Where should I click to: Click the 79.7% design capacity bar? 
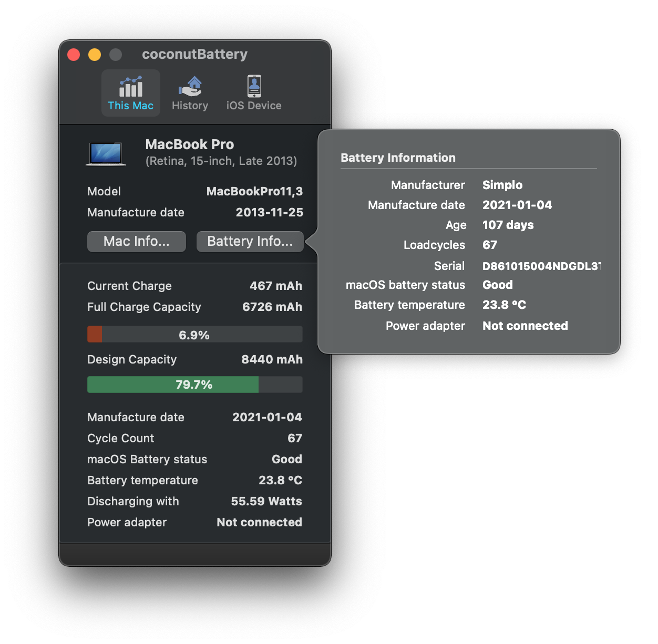[x=194, y=385]
